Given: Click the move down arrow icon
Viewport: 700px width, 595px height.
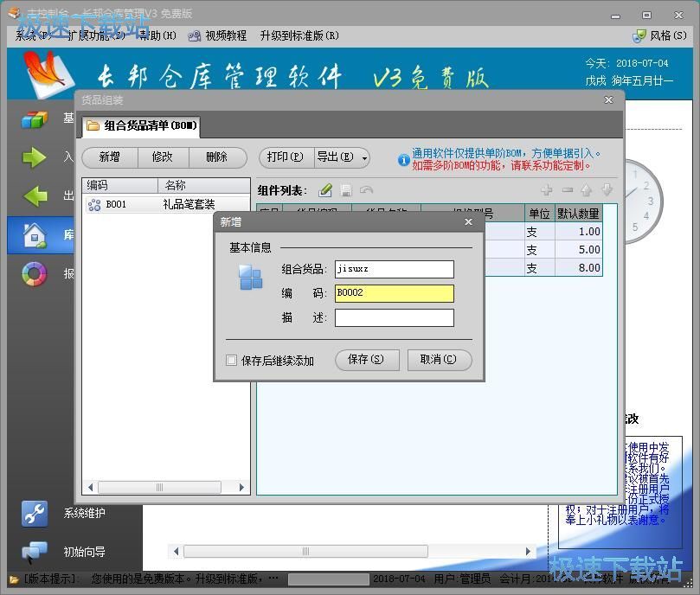Looking at the screenshot, I should tap(607, 190).
